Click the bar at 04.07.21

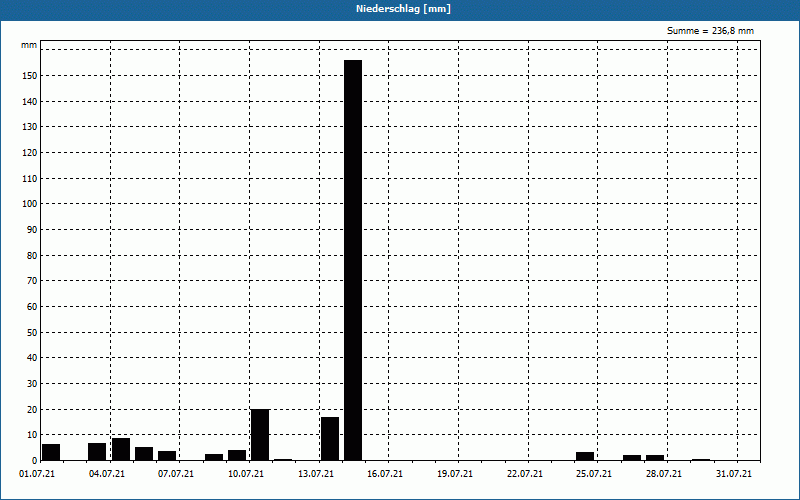point(121,449)
